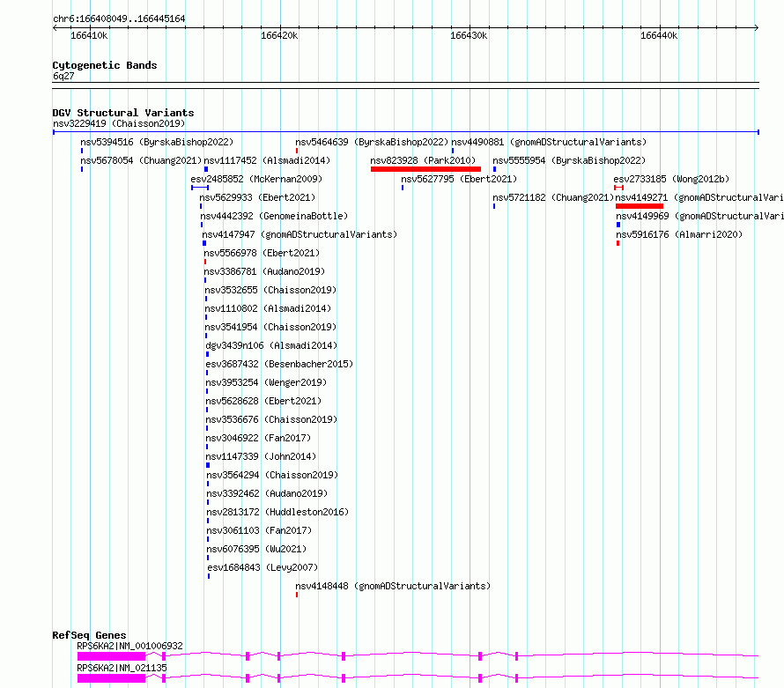784x688 pixels.
Task: Select esv1684843 (Levy2007) variant label
Action: coord(263,567)
